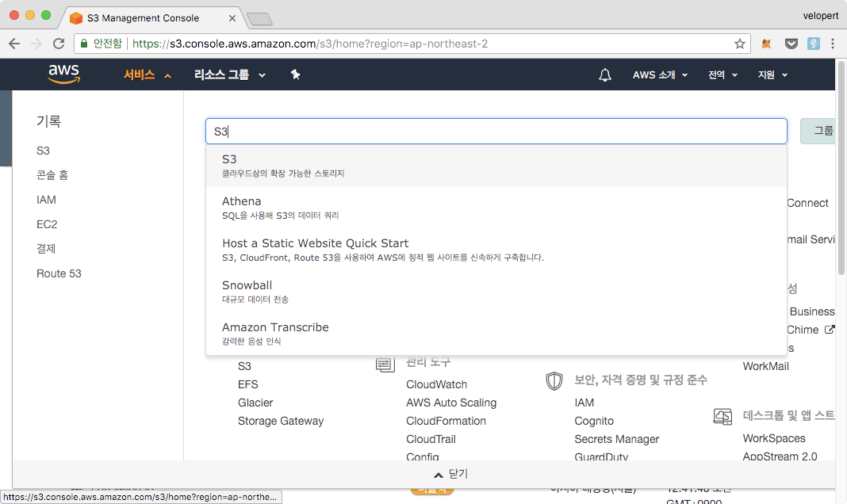847x504 pixels.
Task: Open S3 from history sidebar
Action: [43, 151]
